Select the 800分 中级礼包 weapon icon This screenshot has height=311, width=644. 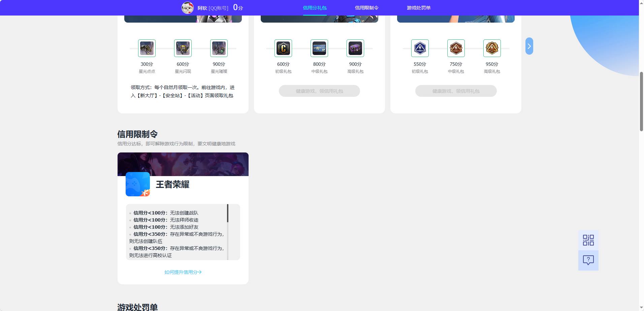click(x=319, y=48)
